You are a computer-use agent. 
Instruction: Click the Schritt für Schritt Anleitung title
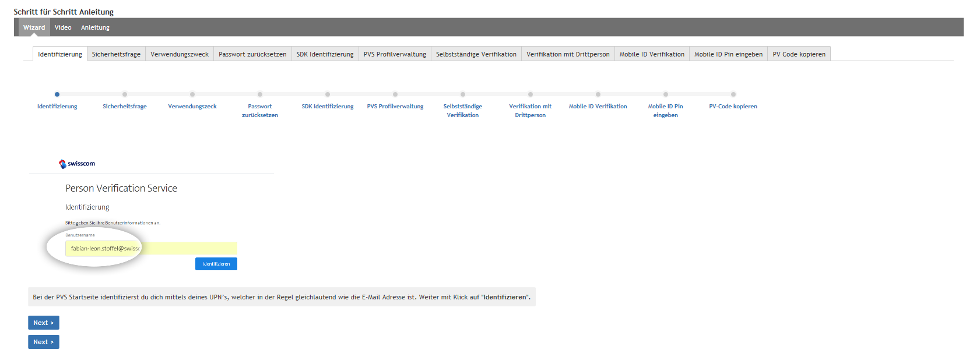(x=64, y=12)
